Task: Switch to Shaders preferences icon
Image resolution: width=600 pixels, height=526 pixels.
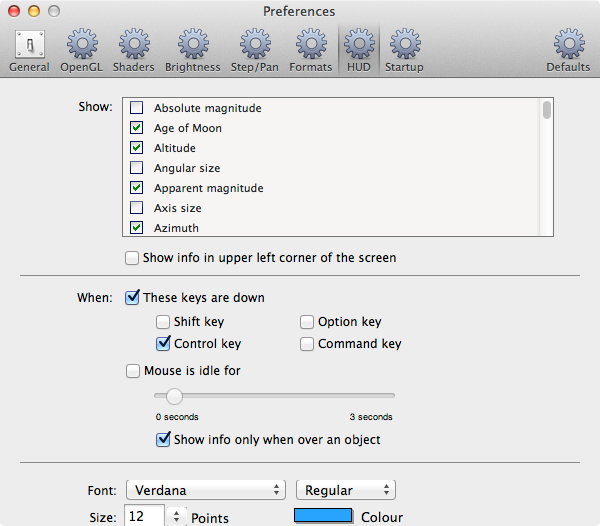Action: [134, 50]
